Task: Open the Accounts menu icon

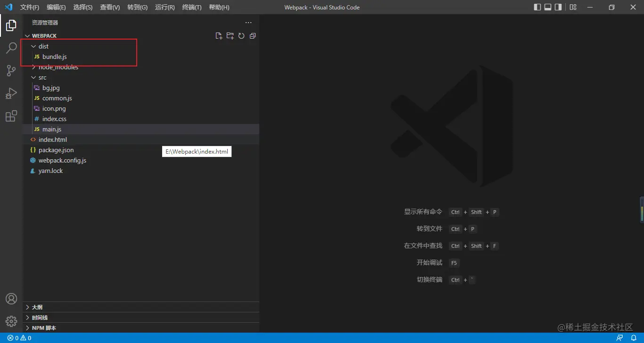Action: (11, 299)
